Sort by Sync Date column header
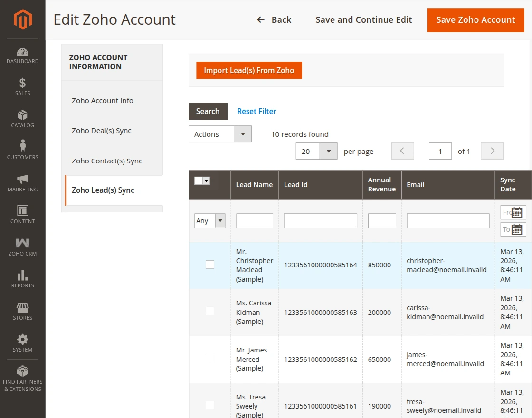 click(513, 185)
